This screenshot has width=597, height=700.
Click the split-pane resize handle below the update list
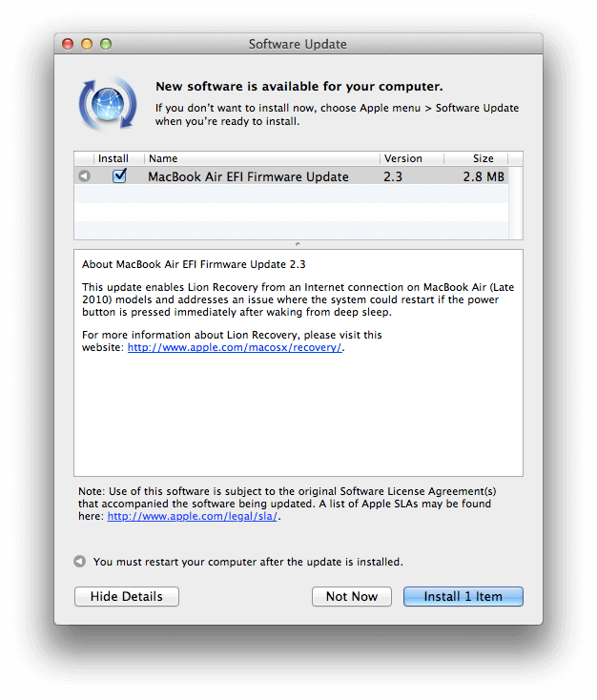tap(298, 244)
